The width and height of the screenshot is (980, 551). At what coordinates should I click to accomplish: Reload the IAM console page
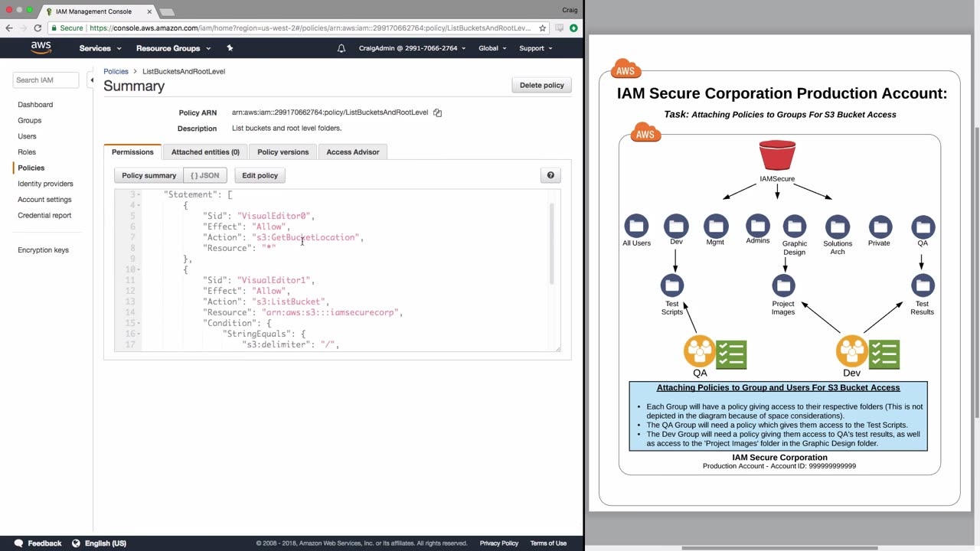pos(38,28)
